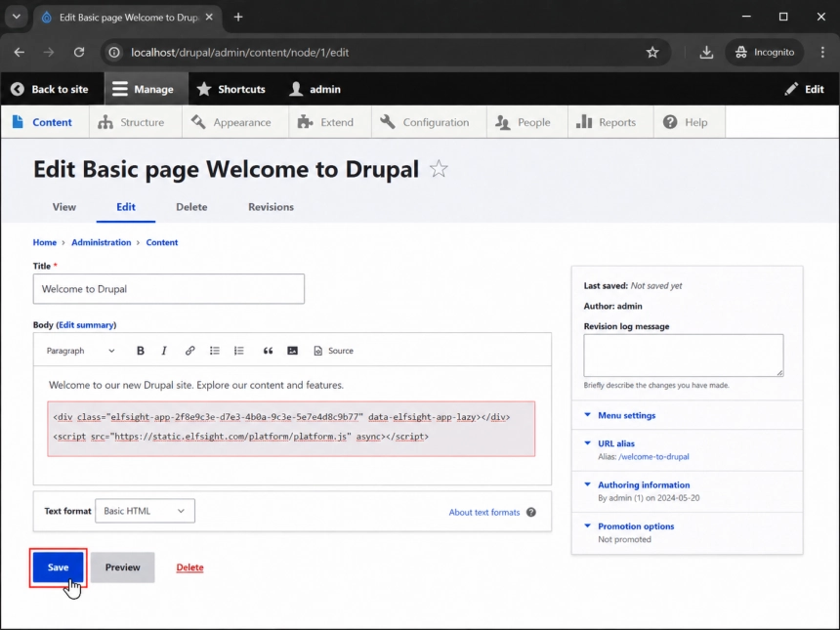Open the admin user menu

[315, 89]
